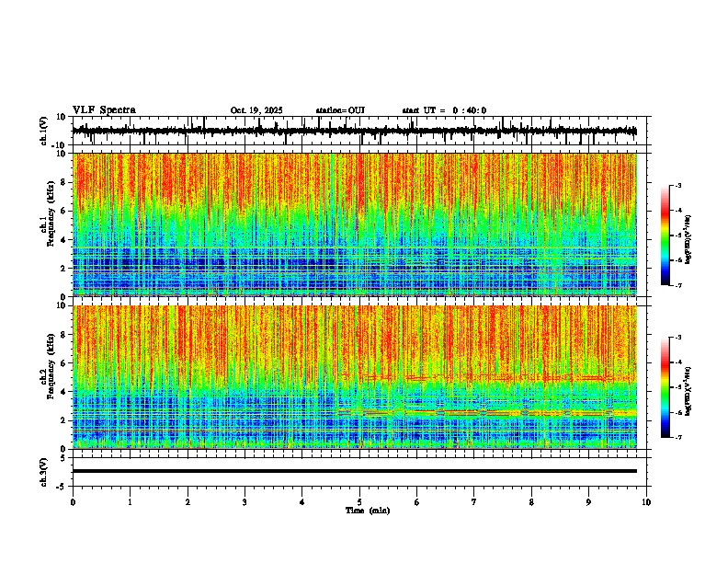728x563 pixels.
Task: Click the ch.1 spectrogram colorbar
Action: [665, 236]
